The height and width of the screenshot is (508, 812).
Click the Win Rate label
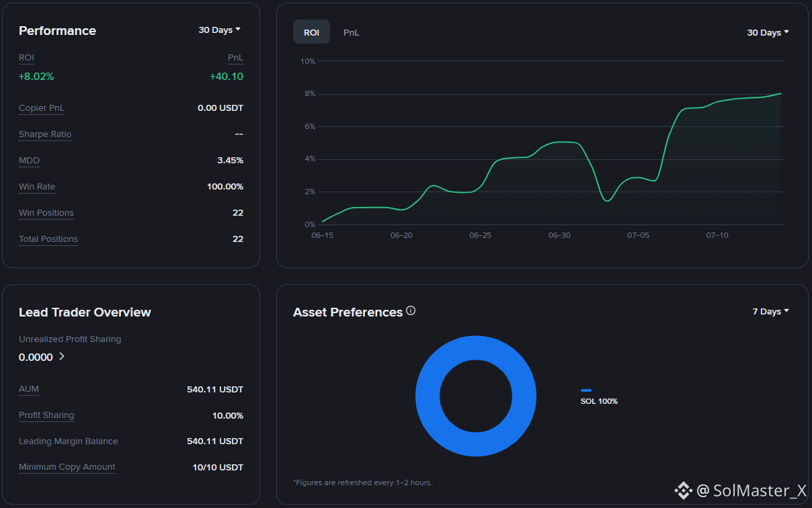[37, 187]
